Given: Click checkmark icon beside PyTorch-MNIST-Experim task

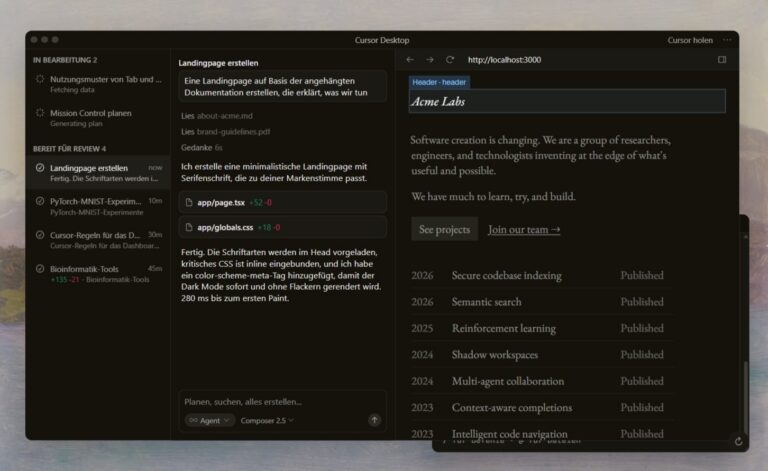Looking at the screenshot, I should pyautogui.click(x=40, y=201).
